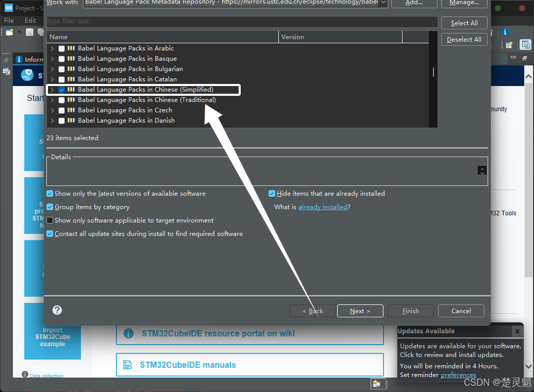Check the Babel Language Packs in Catalan checkbox
The height and width of the screenshot is (392, 534).
(x=62, y=79)
